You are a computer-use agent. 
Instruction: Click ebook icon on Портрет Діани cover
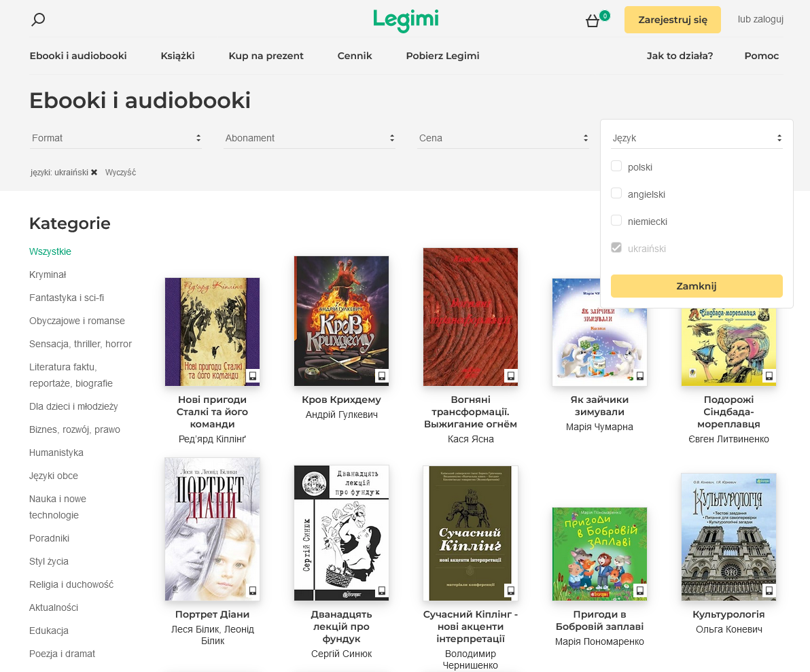(253, 590)
